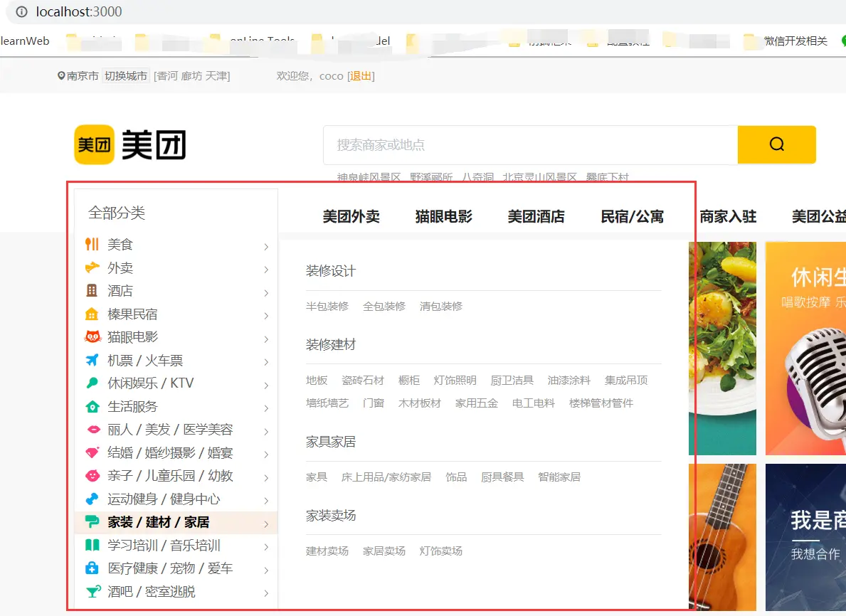Click the 美团 yellow logo
Viewport: 846px width, 616px height.
click(95, 144)
